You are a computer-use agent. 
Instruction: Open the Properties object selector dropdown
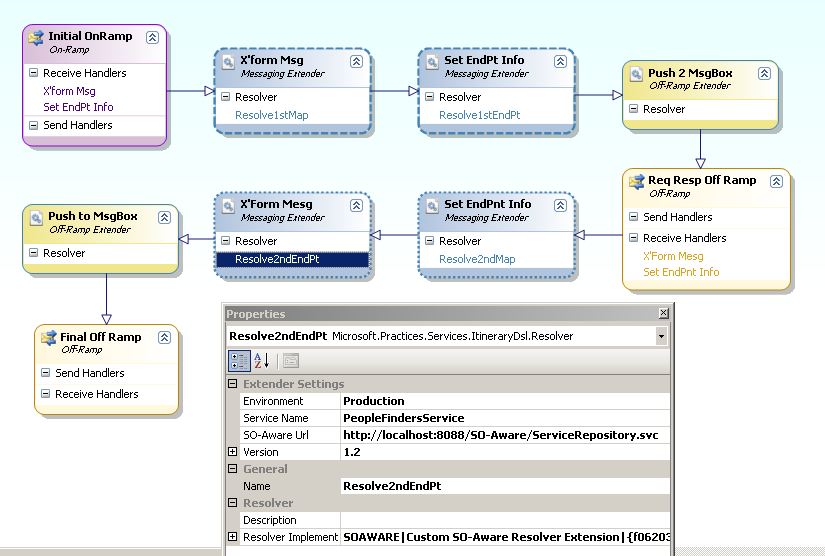661,337
